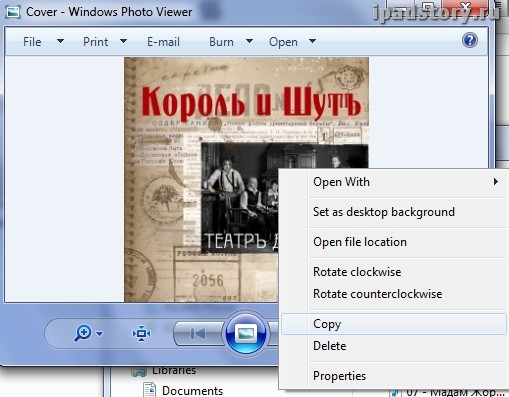Click the Open With submenu arrow
509x397 pixels.
click(496, 182)
